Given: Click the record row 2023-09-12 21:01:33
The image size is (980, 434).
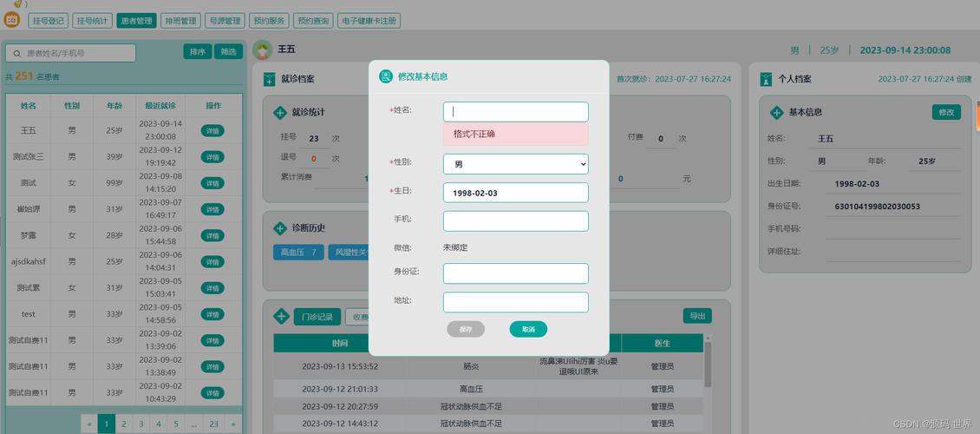Looking at the screenshot, I should [489, 389].
